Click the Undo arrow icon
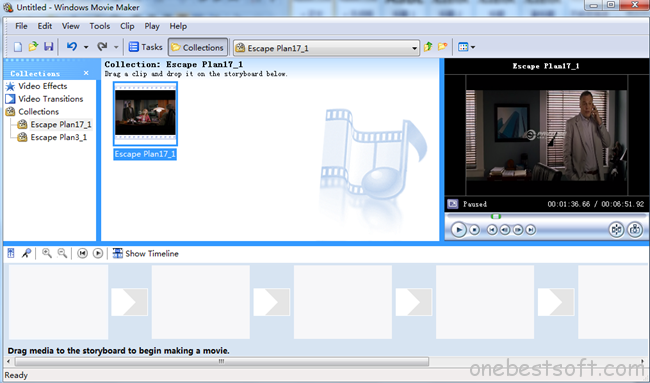650x383 pixels. click(x=72, y=47)
